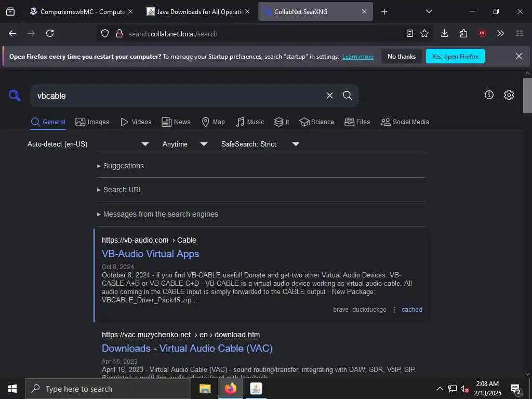The width and height of the screenshot is (532, 399).
Task: Select the Music search category
Action: click(x=250, y=122)
